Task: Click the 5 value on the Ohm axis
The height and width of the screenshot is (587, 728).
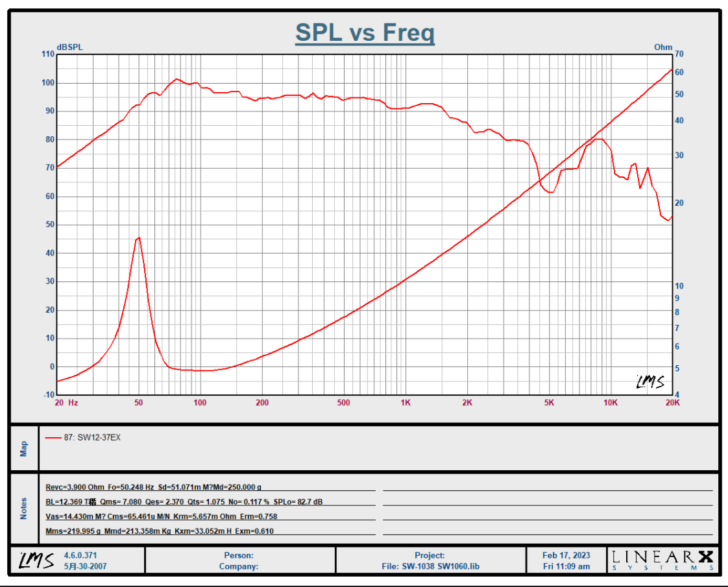Action: (x=677, y=369)
